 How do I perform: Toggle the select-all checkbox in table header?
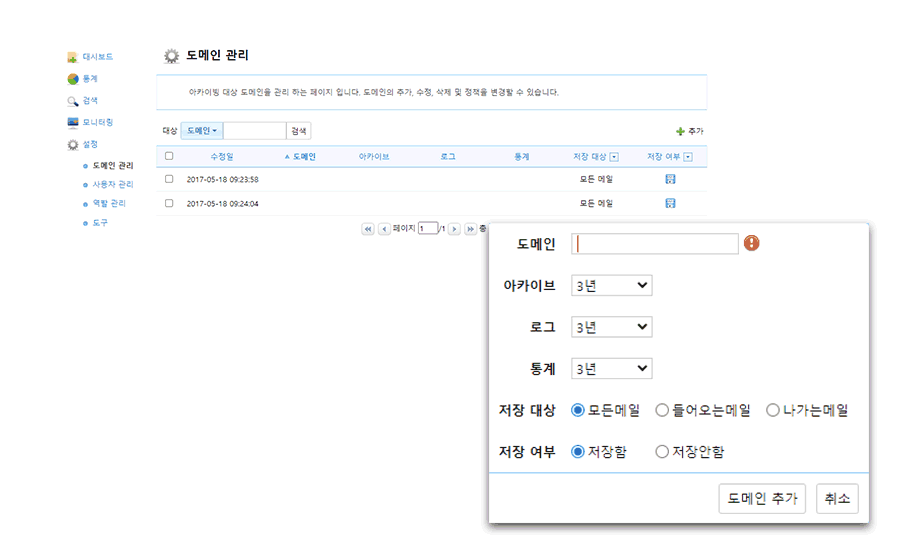169,156
